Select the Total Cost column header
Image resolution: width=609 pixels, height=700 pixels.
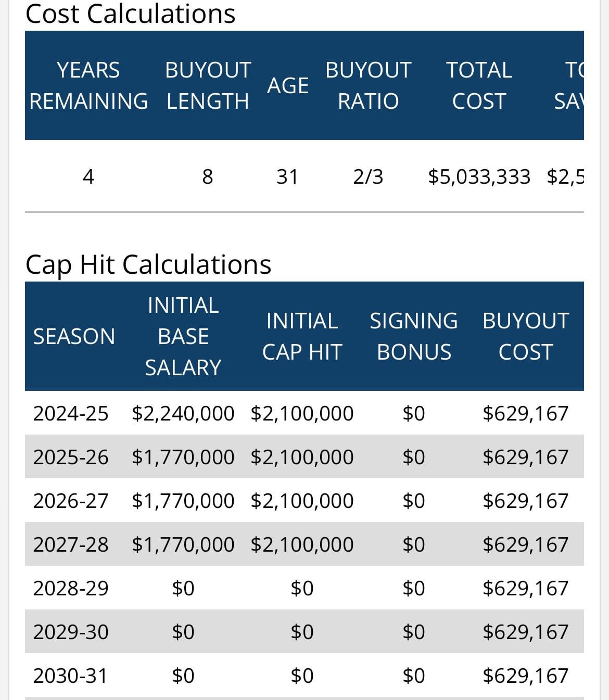479,85
